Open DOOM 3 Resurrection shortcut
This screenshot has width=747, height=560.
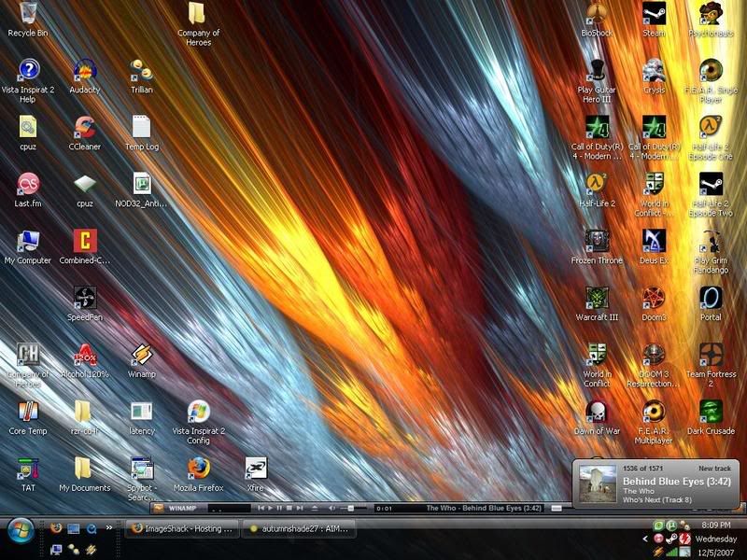pyautogui.click(x=654, y=366)
